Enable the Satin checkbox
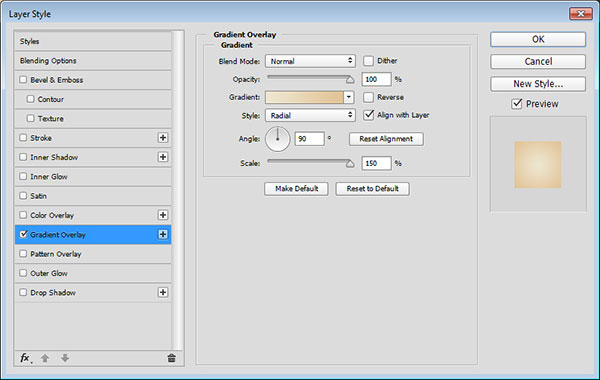The width and height of the screenshot is (600, 380). (x=23, y=196)
